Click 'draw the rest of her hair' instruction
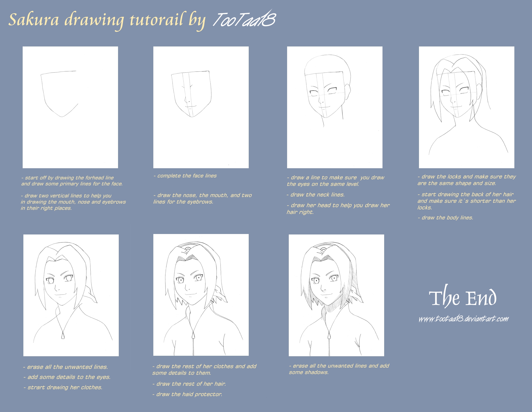The image size is (532, 412). (189, 384)
